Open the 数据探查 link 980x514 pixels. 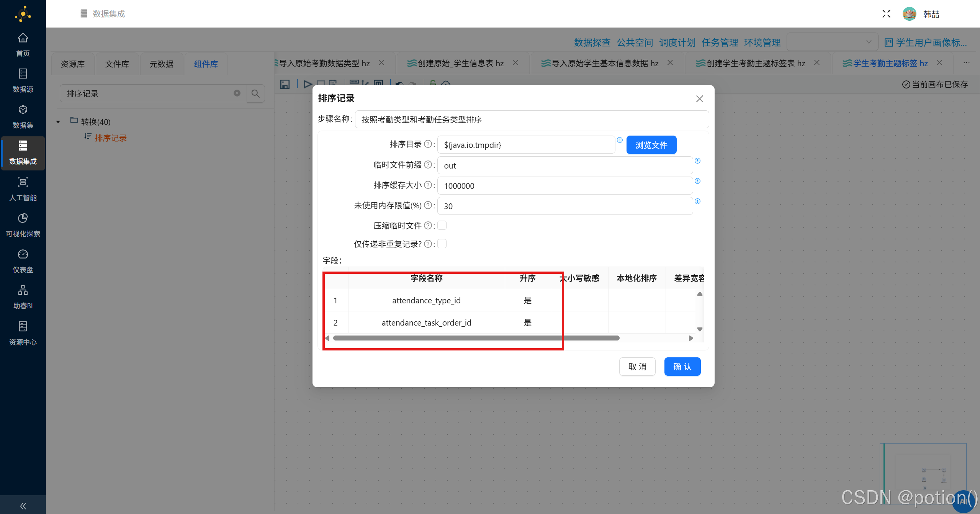click(592, 43)
